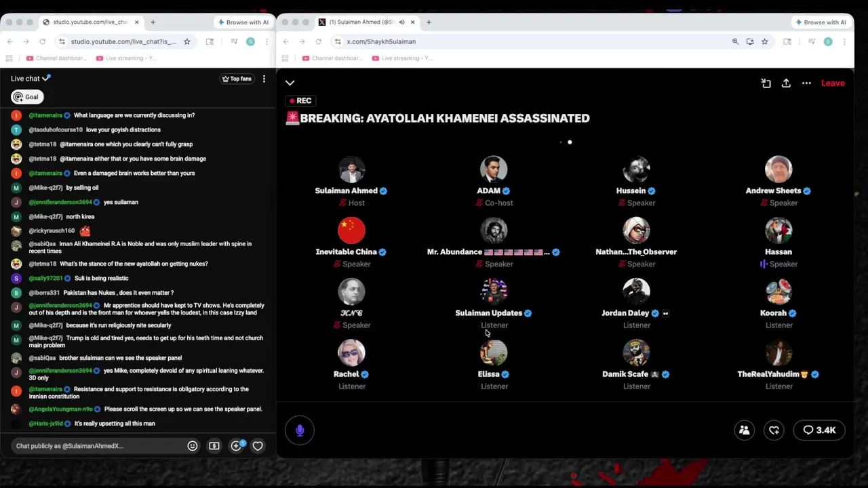Select Hassan speaker avatar
868x488 pixels.
pyautogui.click(x=778, y=230)
